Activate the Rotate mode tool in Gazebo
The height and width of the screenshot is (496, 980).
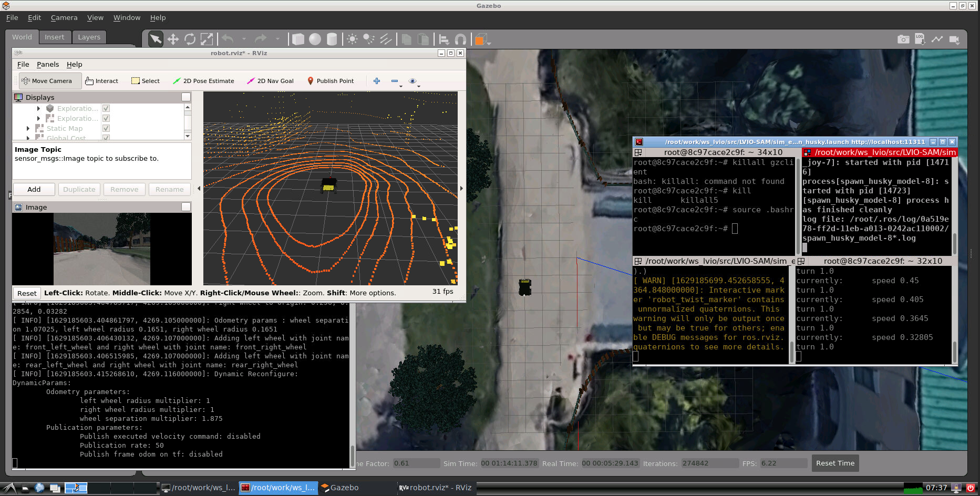[190, 39]
